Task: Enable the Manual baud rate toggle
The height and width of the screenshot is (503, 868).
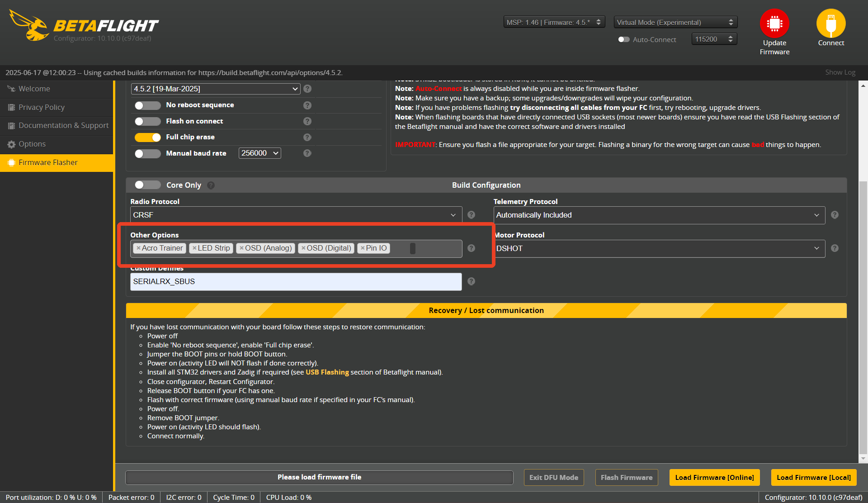Action: point(147,153)
